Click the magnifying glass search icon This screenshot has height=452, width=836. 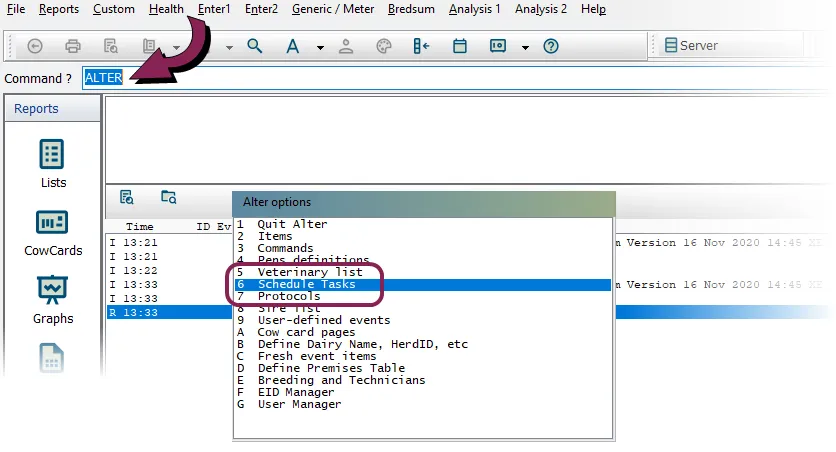pyautogui.click(x=254, y=46)
